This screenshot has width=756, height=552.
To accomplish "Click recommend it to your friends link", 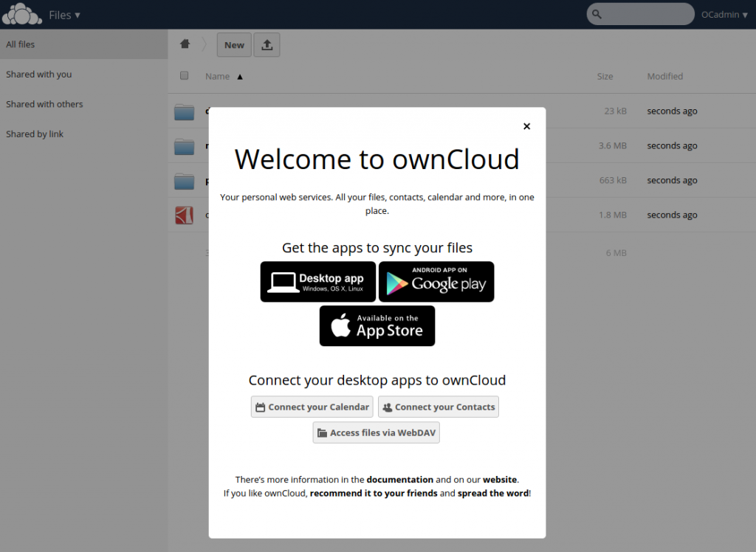I will [374, 493].
